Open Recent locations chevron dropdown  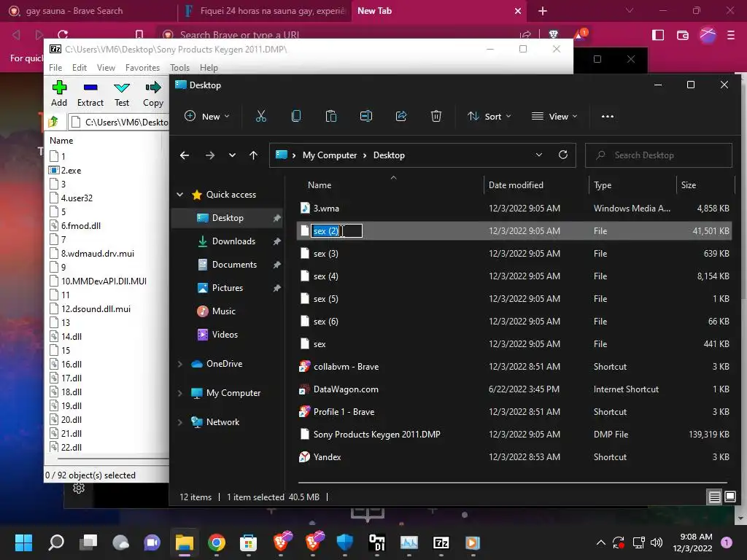click(232, 155)
